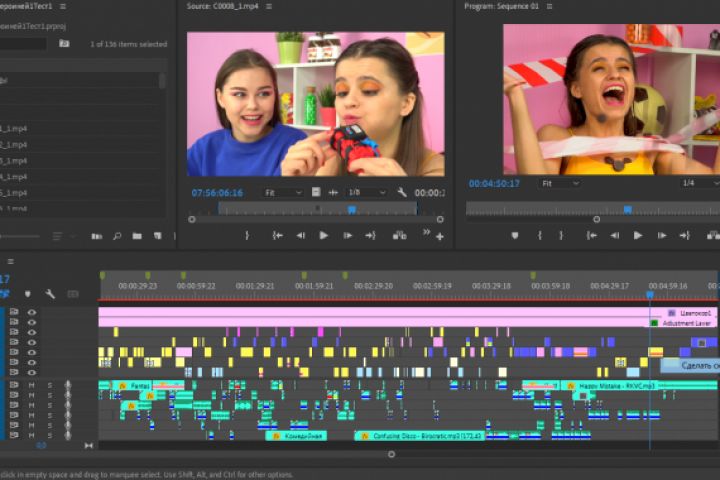Toggle visibility of the second video track

click(32, 323)
